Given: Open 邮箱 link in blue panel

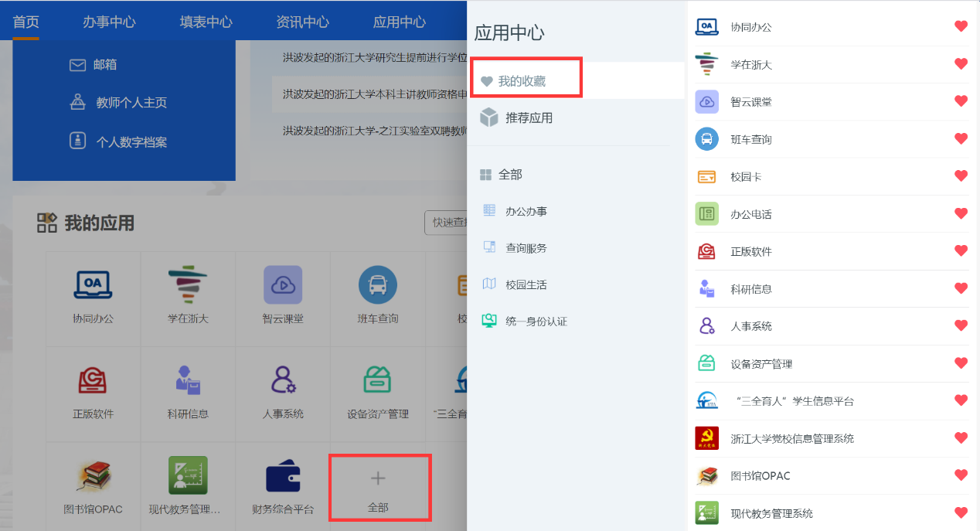Looking at the screenshot, I should 93,65.
